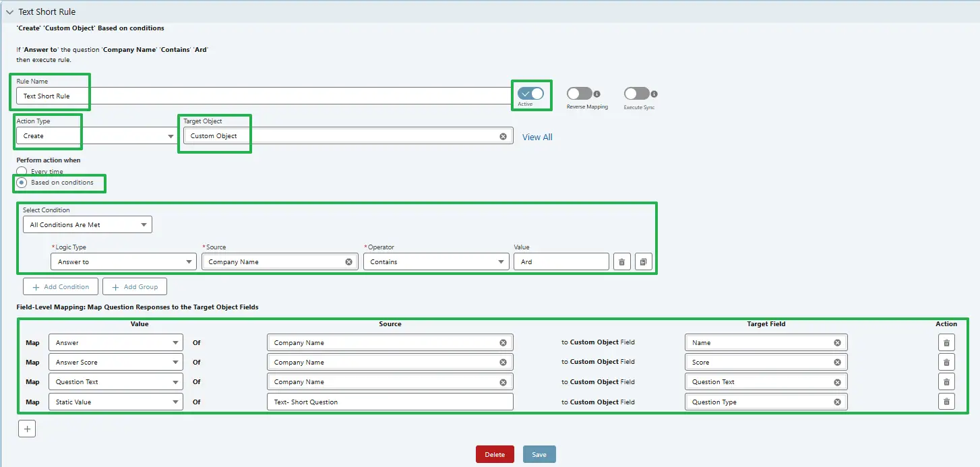980x467 pixels.
Task: Clear the Custom Object target object field
Action: tap(503, 135)
